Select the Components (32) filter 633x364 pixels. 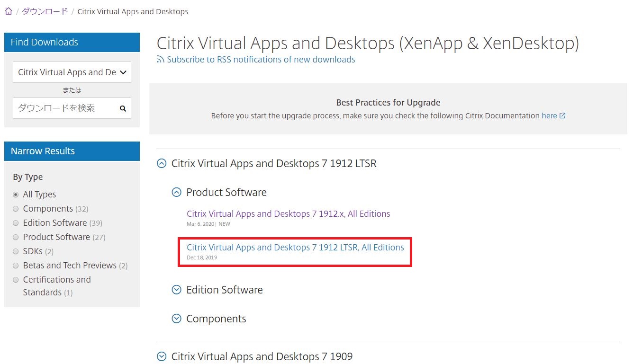[16, 209]
